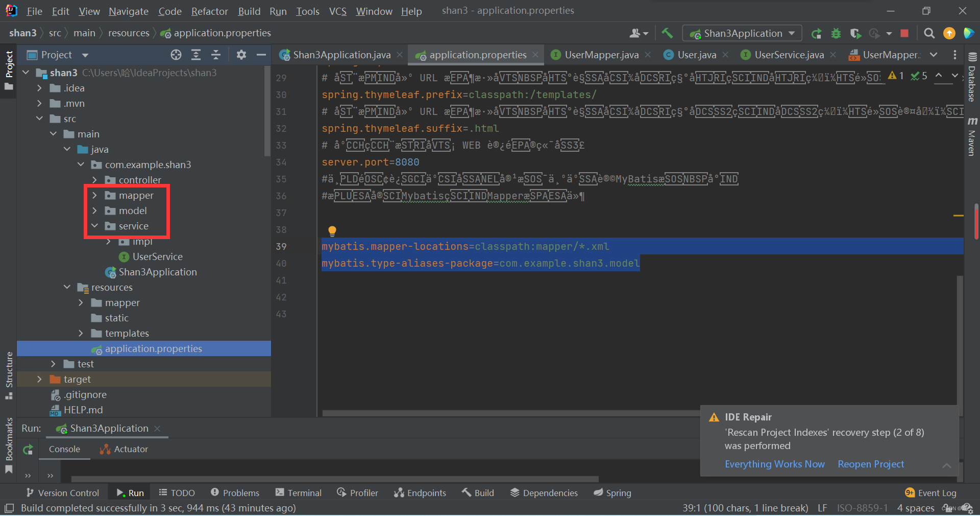This screenshot has width=980, height=516.
Task: Expand the .idea folder
Action: point(40,88)
